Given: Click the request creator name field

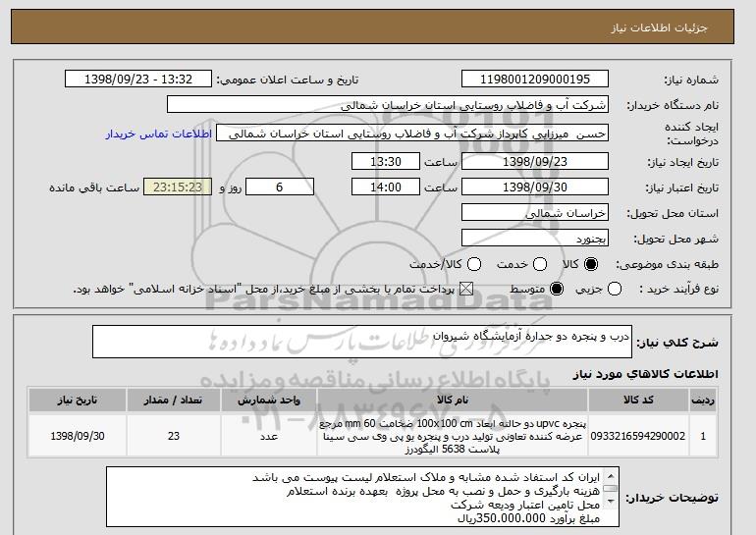Looking at the screenshot, I should [x=412, y=134].
